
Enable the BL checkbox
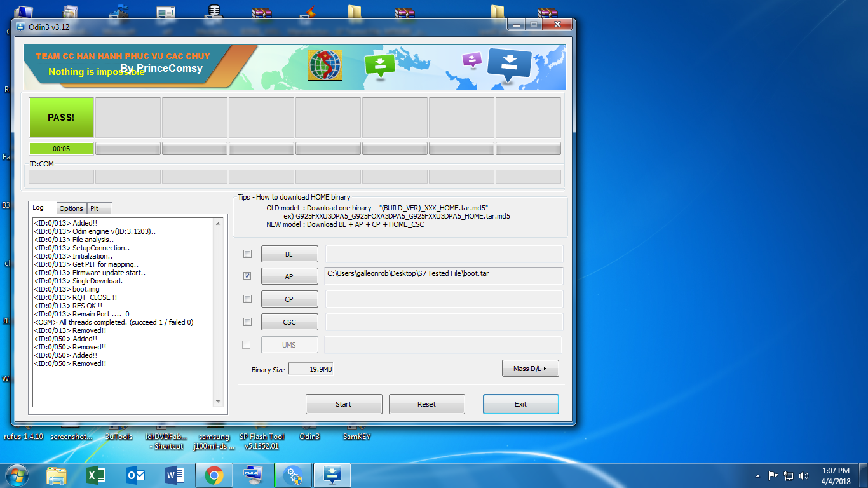click(x=247, y=254)
